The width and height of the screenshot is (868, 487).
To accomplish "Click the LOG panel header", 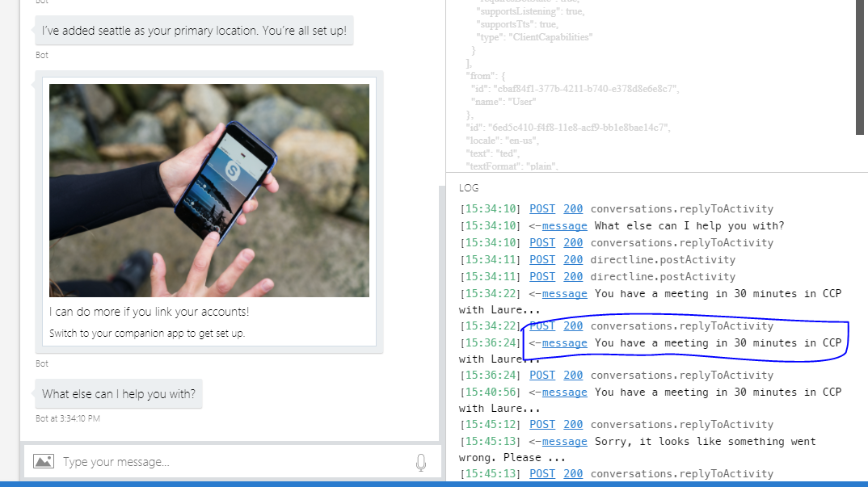I will 469,187.
